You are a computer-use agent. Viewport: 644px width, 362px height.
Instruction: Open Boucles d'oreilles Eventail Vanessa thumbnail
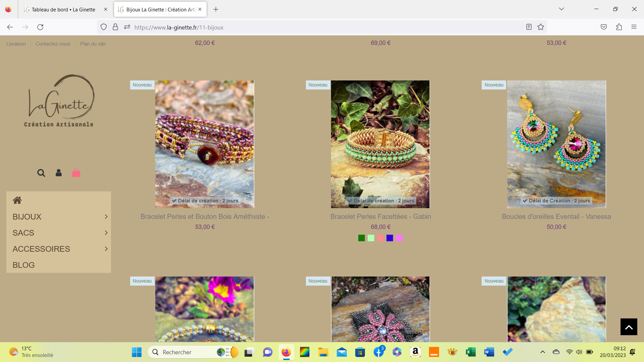click(x=556, y=144)
